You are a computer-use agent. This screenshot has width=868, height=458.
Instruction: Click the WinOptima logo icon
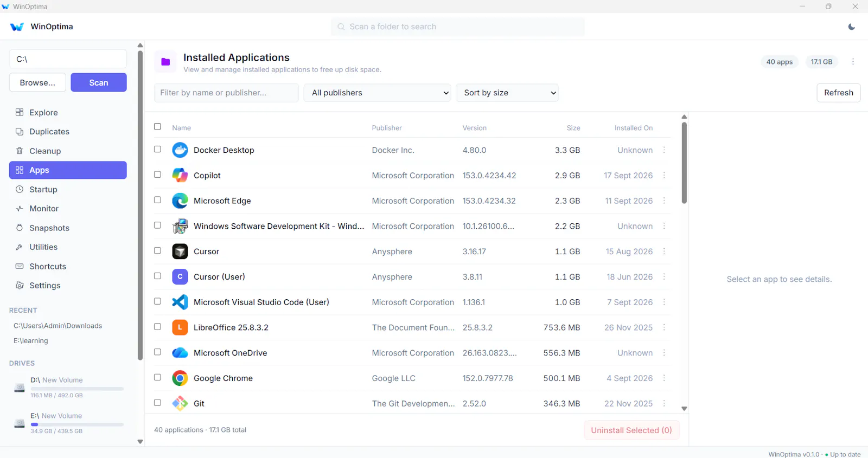17,27
